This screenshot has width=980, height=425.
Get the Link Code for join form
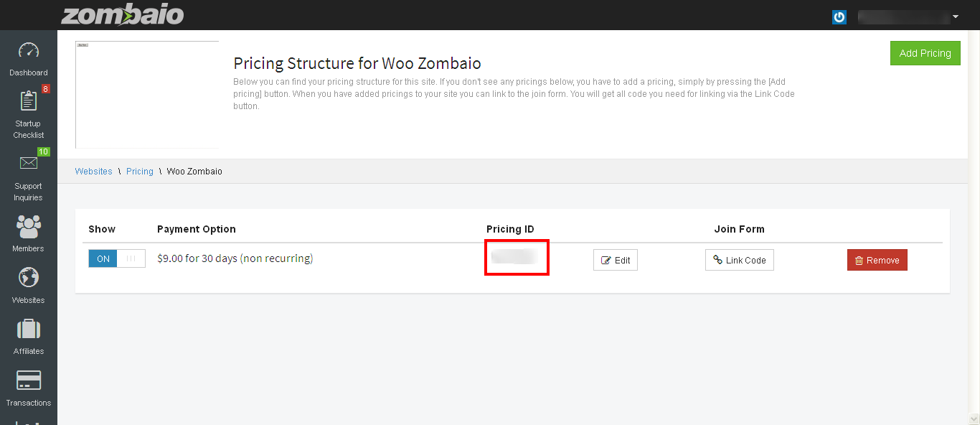(739, 260)
